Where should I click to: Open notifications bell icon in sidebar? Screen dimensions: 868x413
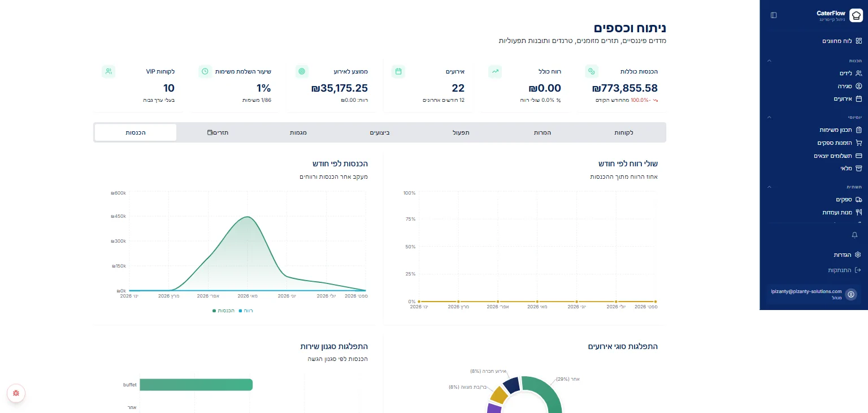click(854, 235)
